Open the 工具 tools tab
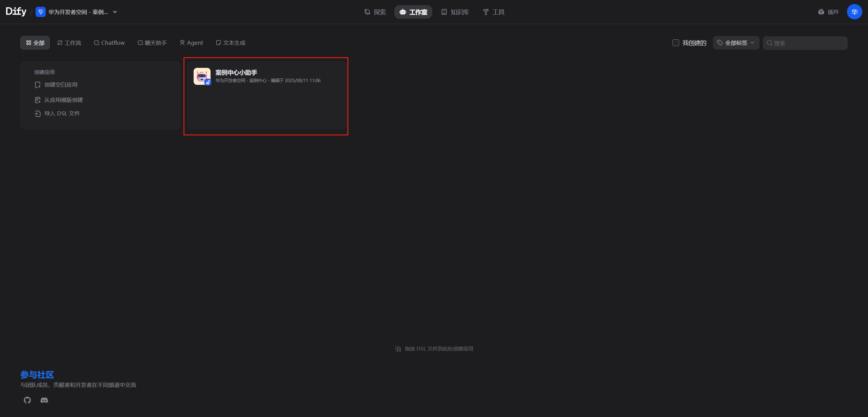Screen dimensions: 868x417 494,12
